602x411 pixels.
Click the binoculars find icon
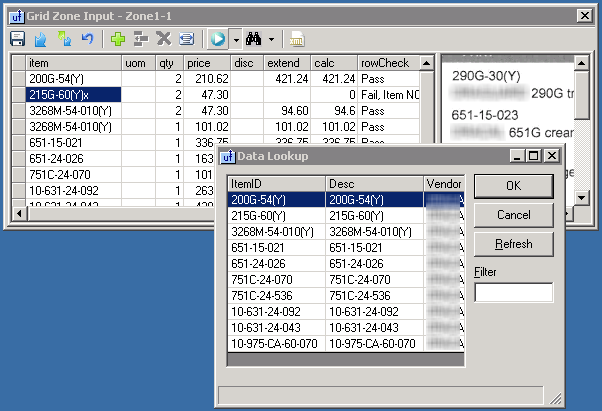pos(253,39)
